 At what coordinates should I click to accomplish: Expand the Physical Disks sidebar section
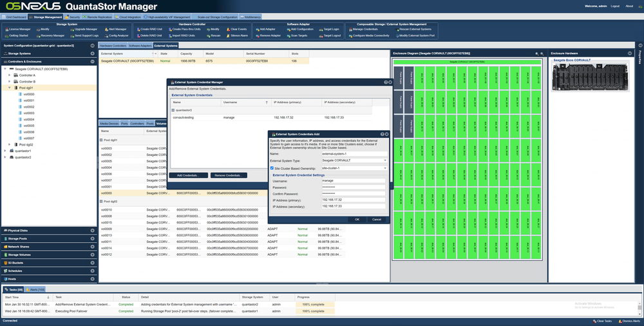point(50,231)
